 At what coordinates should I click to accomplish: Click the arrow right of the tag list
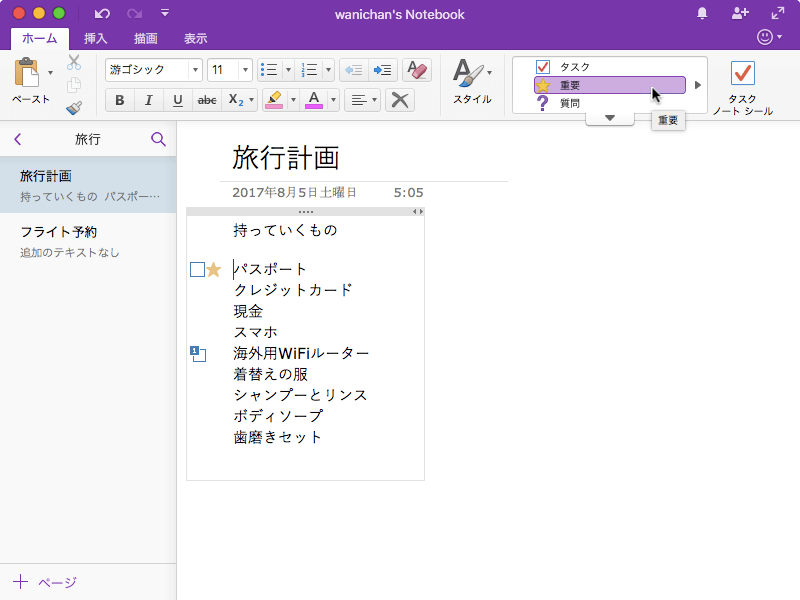[x=697, y=85]
